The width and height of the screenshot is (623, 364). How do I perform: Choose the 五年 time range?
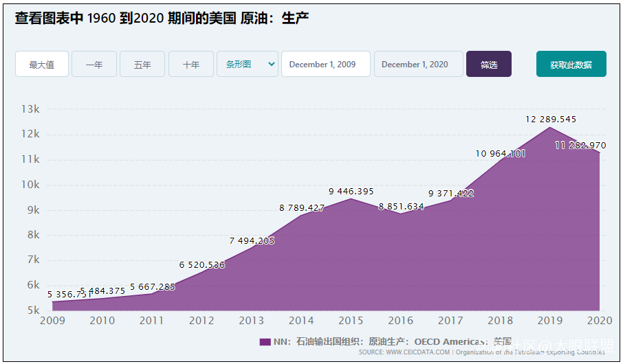[142, 64]
